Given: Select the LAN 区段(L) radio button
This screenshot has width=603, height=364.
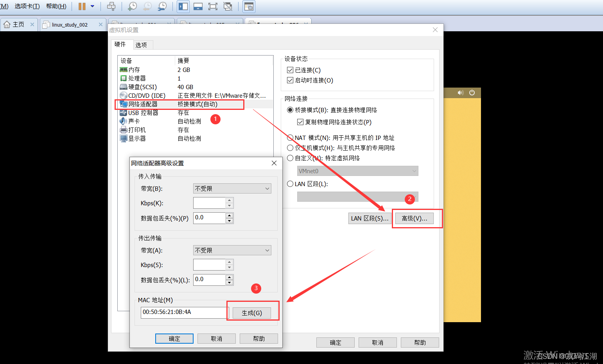Looking at the screenshot, I should click(290, 184).
